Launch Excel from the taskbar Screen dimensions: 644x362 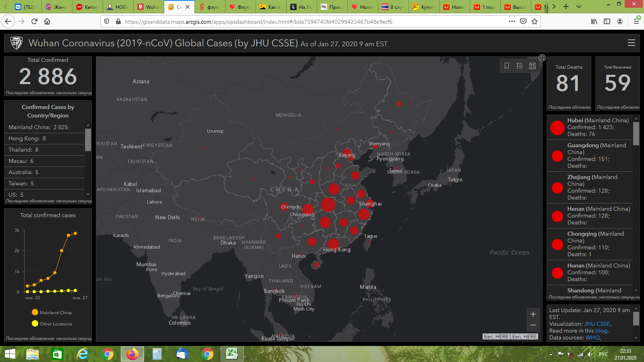click(231, 354)
